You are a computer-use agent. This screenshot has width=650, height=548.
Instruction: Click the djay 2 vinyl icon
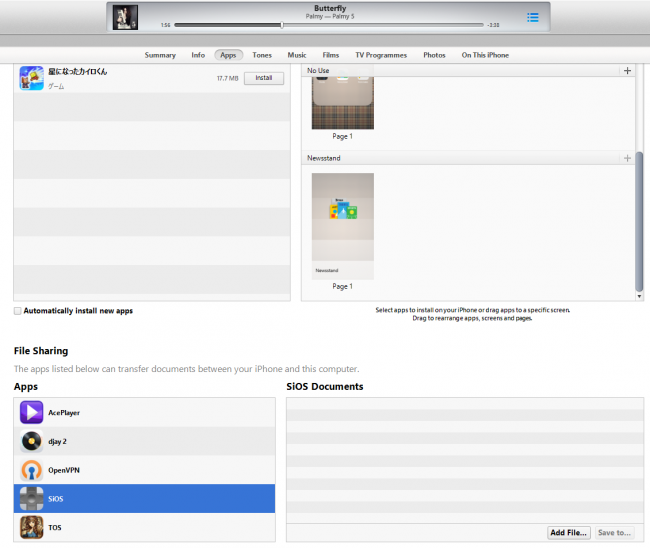click(32, 441)
